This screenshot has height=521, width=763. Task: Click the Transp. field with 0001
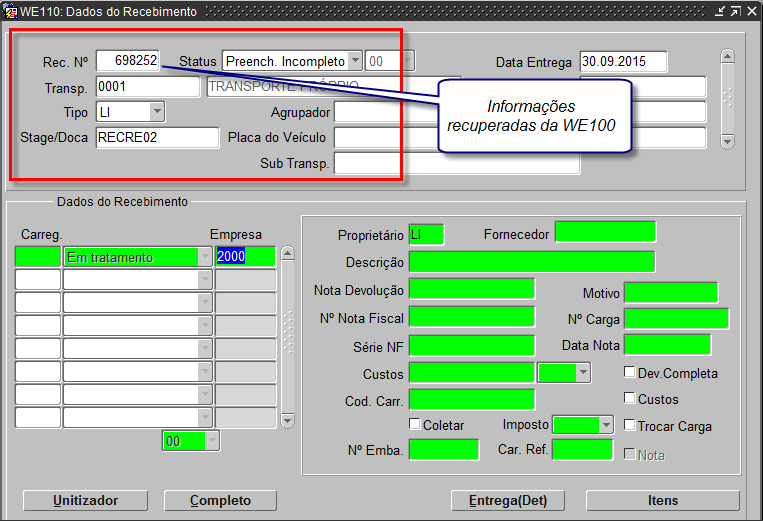148,87
